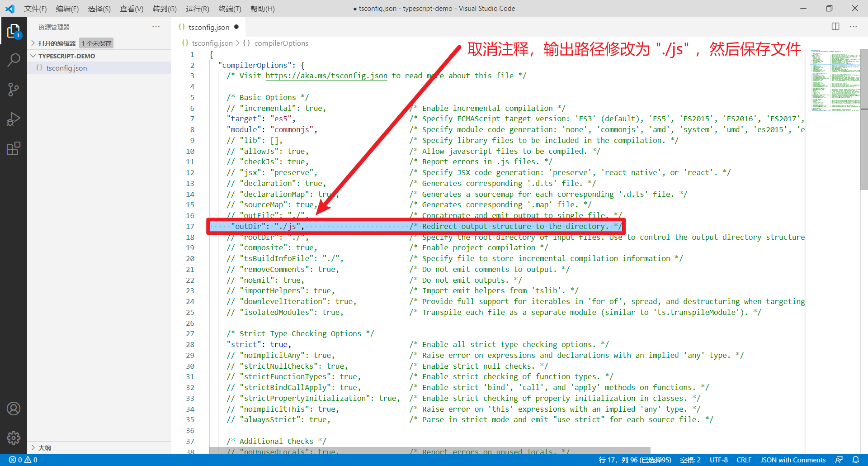Screen dimensions: 868x466
Task: Click tsconfig.json in the breadcrumb path
Action: (x=212, y=43)
